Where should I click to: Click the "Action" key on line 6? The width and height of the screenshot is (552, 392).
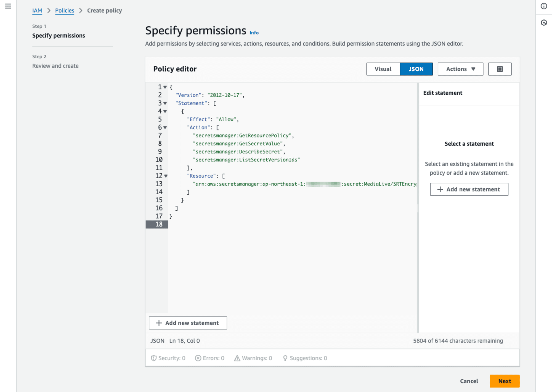click(x=198, y=128)
